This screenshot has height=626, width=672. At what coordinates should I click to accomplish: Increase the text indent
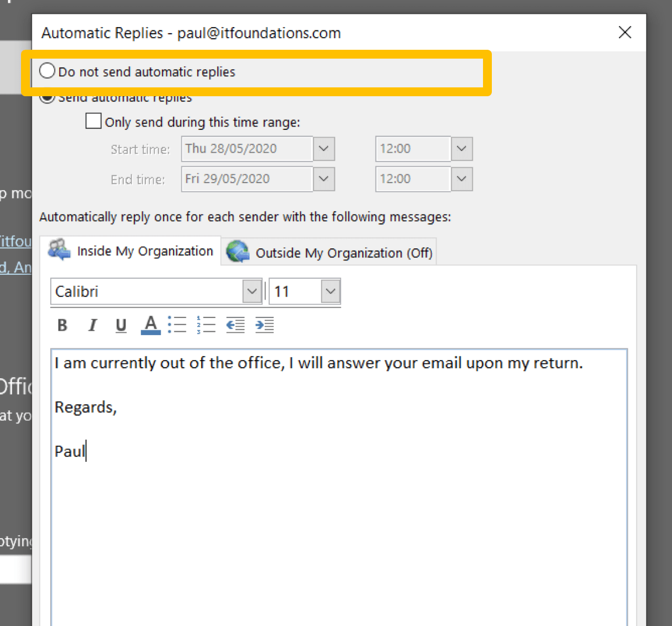coord(264,325)
